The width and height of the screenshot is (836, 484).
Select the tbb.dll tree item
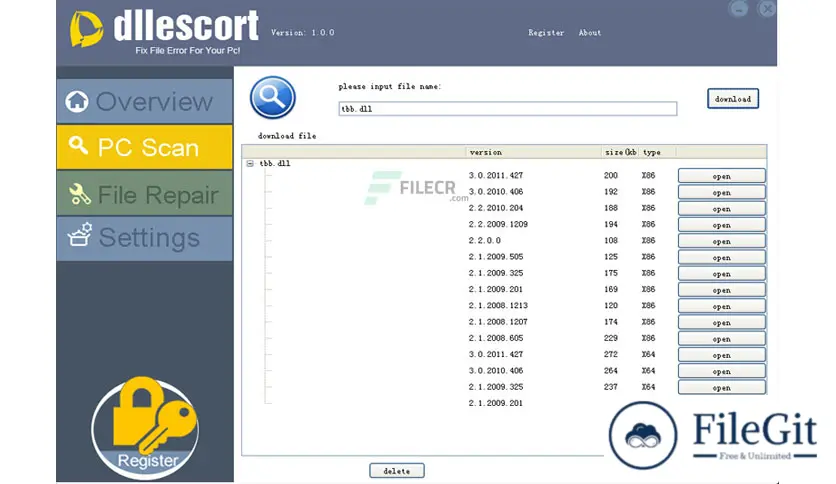point(275,164)
